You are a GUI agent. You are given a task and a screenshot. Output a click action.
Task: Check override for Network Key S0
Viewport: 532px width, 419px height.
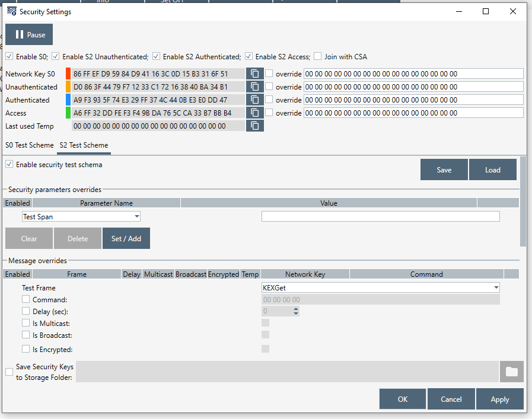[x=269, y=73]
